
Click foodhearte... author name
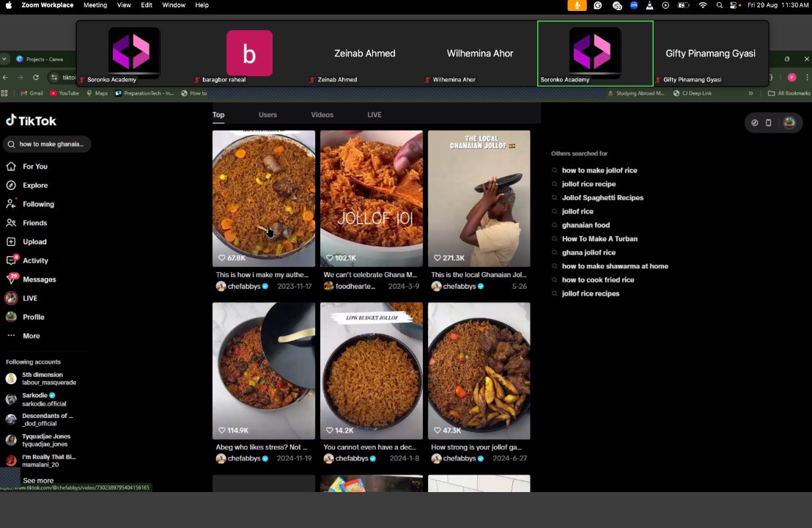tap(355, 286)
